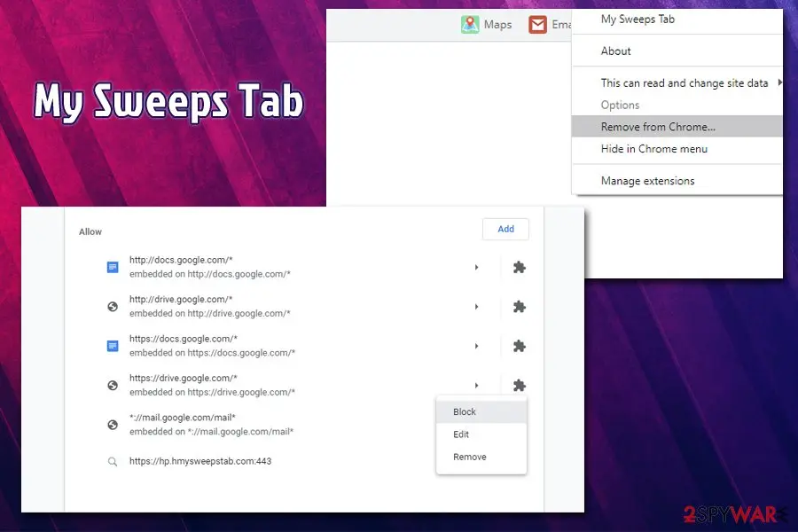The image size is (798, 532).
Task: Click the Allow section heading
Action: [x=90, y=231]
